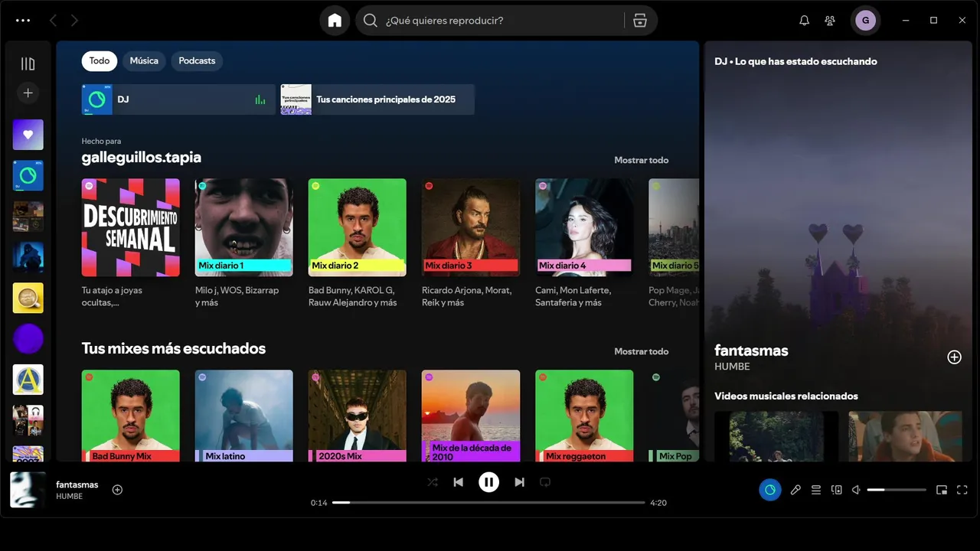Open Mix de la década de 2010
The image size is (980, 551).
pyautogui.click(x=471, y=416)
